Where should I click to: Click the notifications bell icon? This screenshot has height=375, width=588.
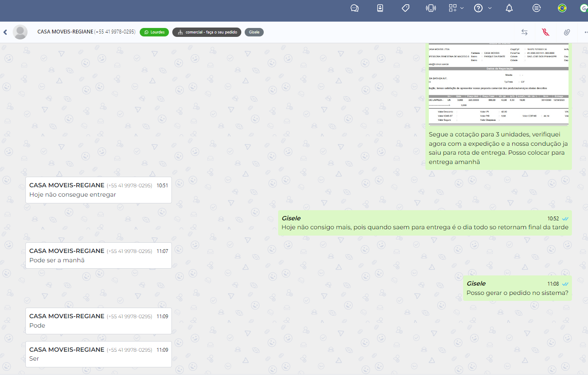(509, 8)
